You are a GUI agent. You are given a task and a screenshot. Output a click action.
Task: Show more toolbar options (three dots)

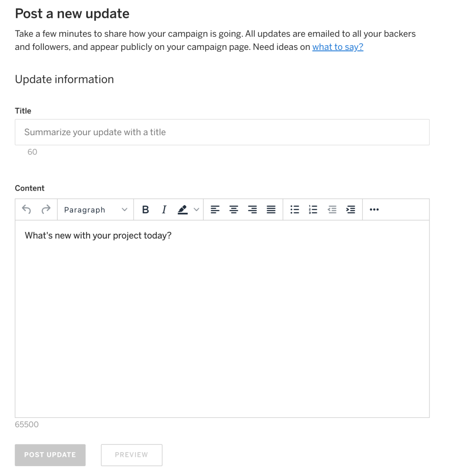tap(374, 209)
